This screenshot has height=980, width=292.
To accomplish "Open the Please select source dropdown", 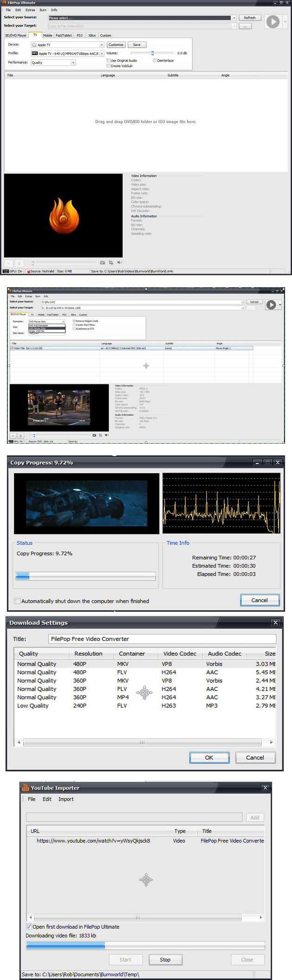I will click(x=234, y=18).
